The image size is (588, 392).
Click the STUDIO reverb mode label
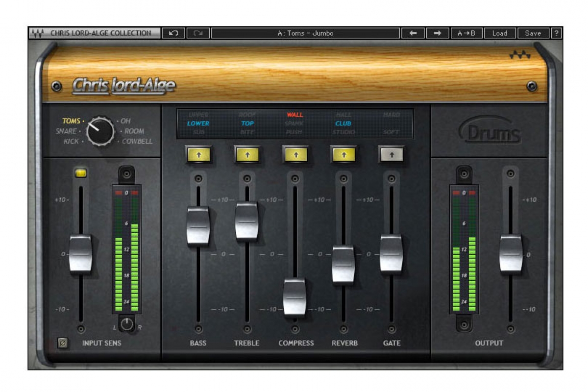343,132
